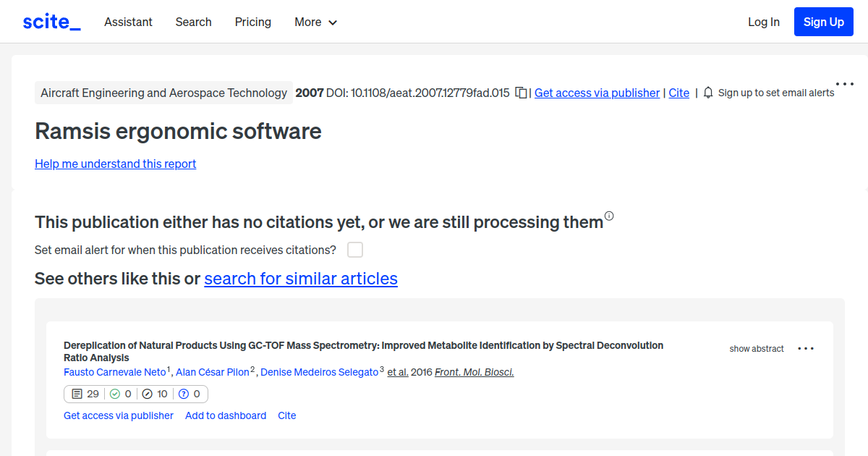Click the scite_ logo
The width and height of the screenshot is (868, 456).
(x=51, y=21)
